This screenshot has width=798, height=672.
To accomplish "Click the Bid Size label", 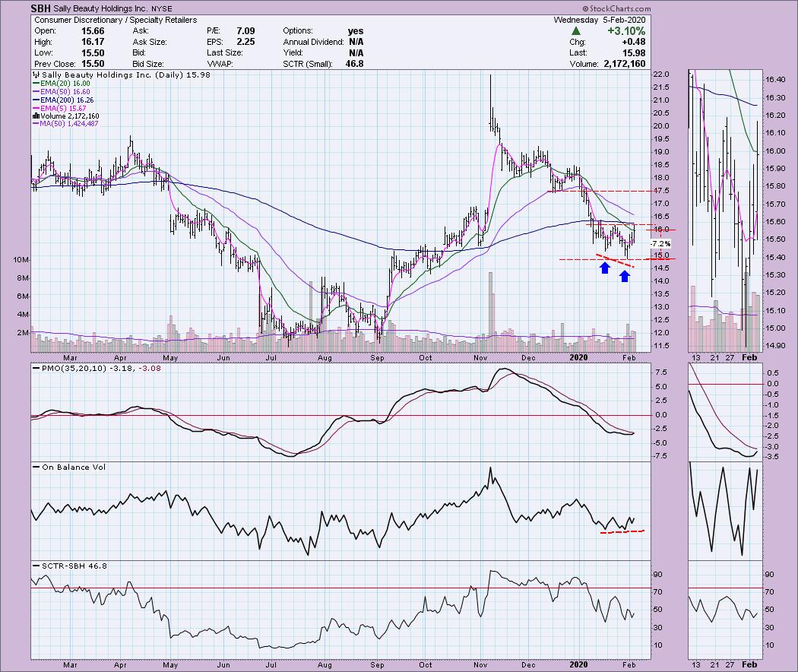I will [x=148, y=64].
